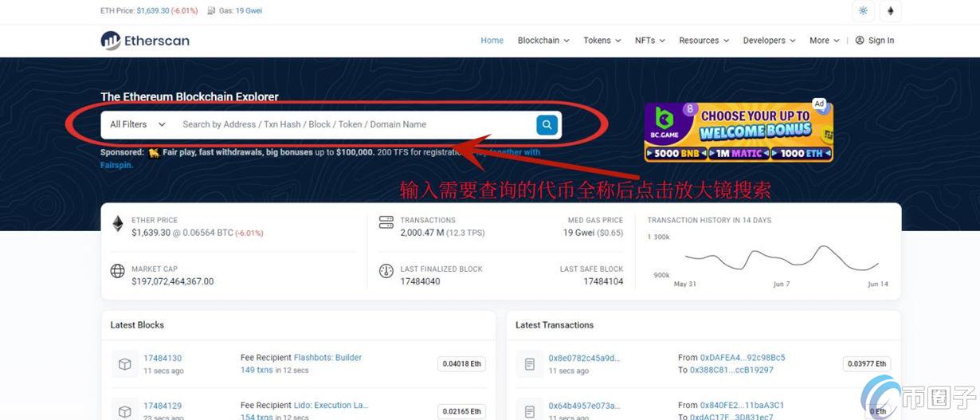Click the Last Finalized Block gauge icon

pyautogui.click(x=386, y=271)
